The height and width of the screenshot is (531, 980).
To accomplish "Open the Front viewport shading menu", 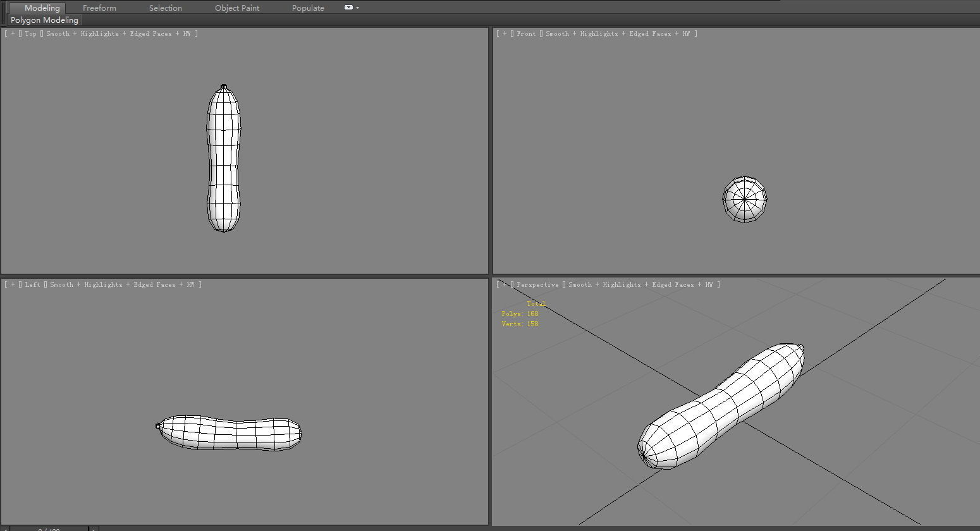I will [x=618, y=34].
